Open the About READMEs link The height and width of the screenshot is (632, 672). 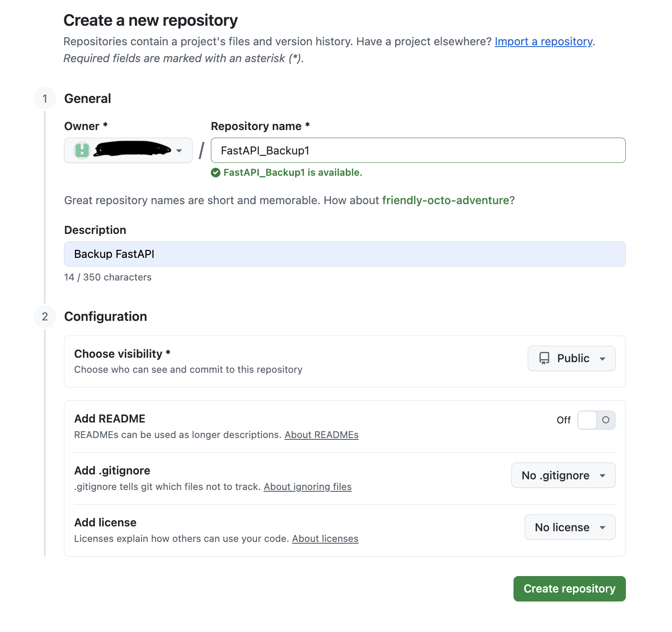tap(321, 435)
